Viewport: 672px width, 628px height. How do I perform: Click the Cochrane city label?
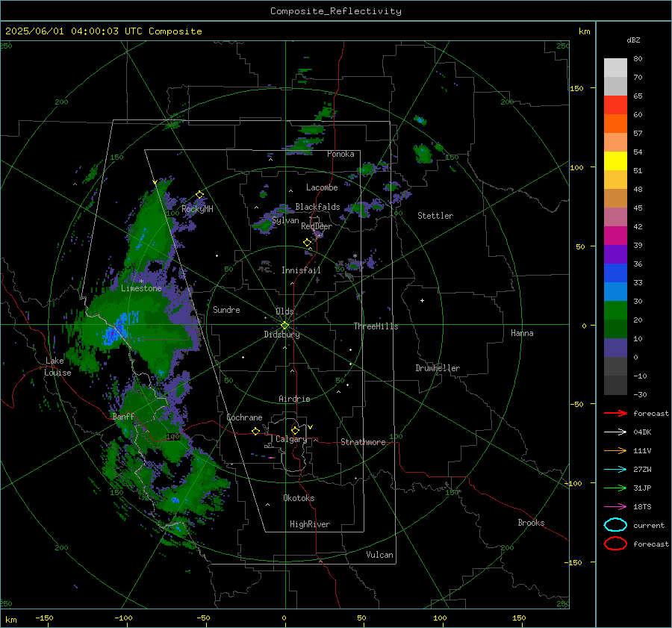click(244, 417)
